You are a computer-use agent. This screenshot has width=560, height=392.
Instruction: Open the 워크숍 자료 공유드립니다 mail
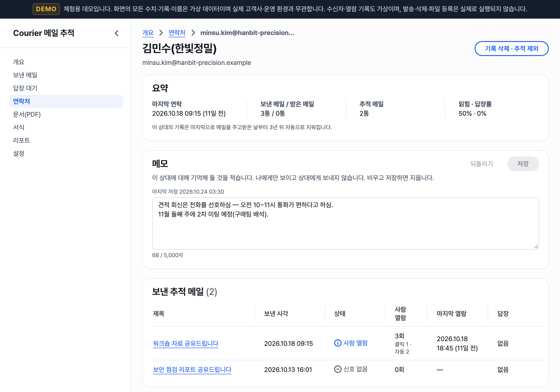(185, 343)
